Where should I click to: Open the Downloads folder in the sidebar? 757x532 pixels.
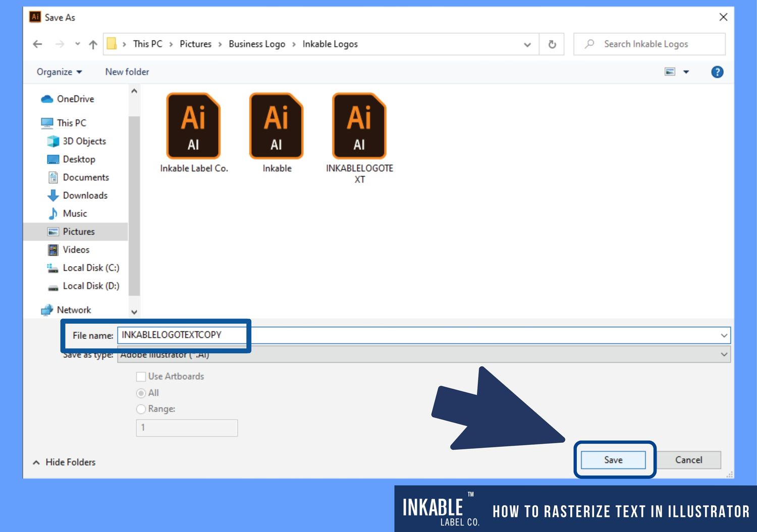[x=85, y=195]
